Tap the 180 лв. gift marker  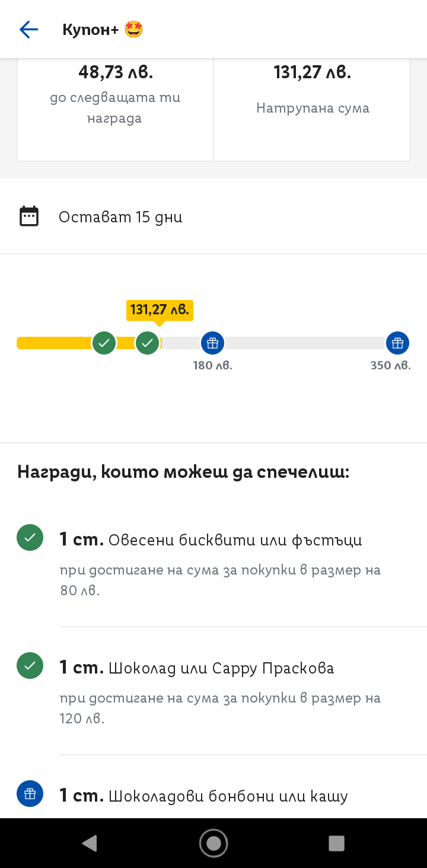[212, 343]
